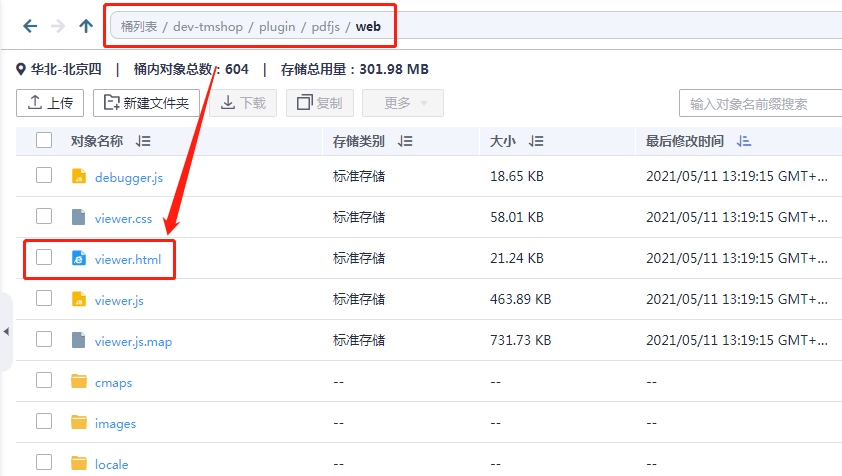Sort by 存储类别 column
This screenshot has width=842, height=476.
coord(405,141)
